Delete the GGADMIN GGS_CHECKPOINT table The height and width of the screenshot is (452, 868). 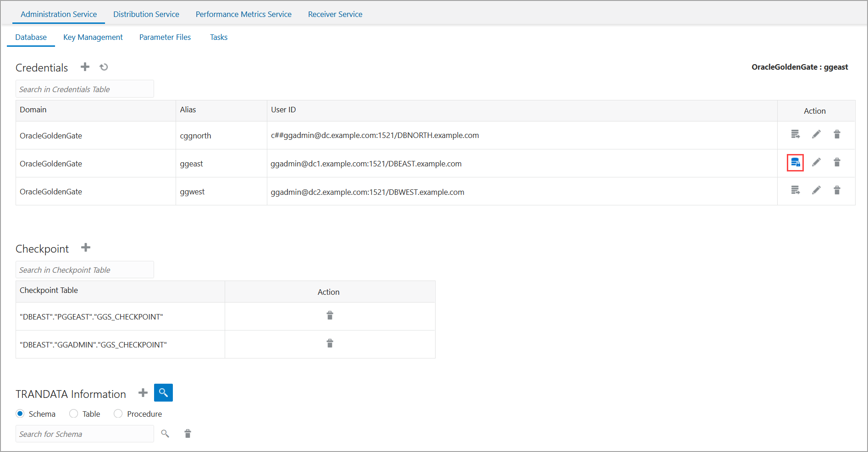pos(330,343)
